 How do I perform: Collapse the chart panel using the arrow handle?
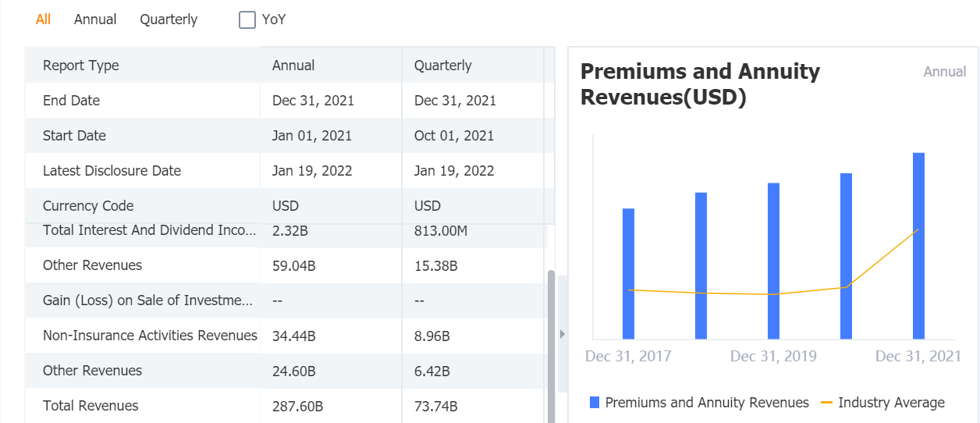tap(562, 334)
